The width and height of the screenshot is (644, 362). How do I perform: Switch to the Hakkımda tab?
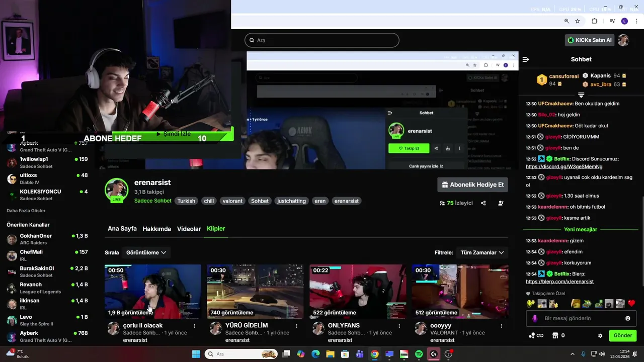(x=157, y=229)
